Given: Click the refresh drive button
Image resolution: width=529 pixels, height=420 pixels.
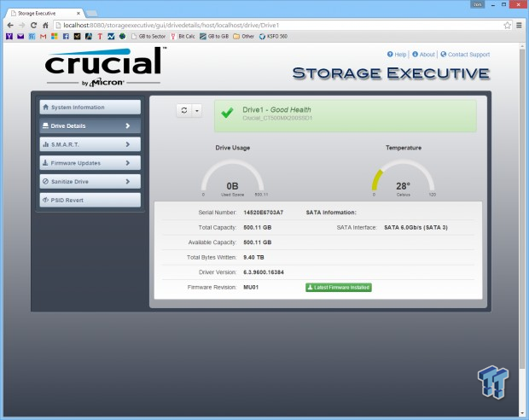Looking at the screenshot, I should click(184, 110).
